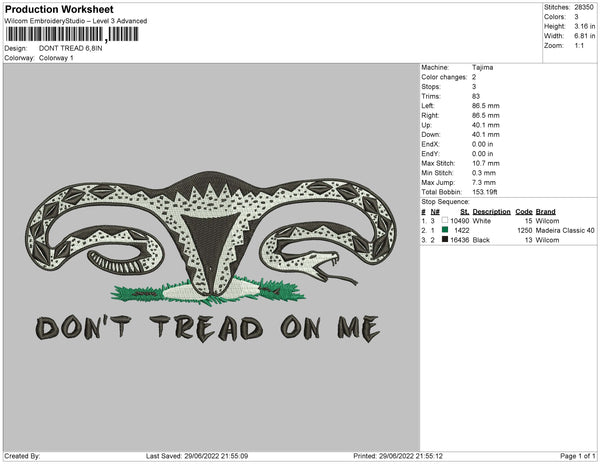Click the Design name DONT TREAD 6,8IN
Viewport: 600px width, 464px height.
coord(72,48)
